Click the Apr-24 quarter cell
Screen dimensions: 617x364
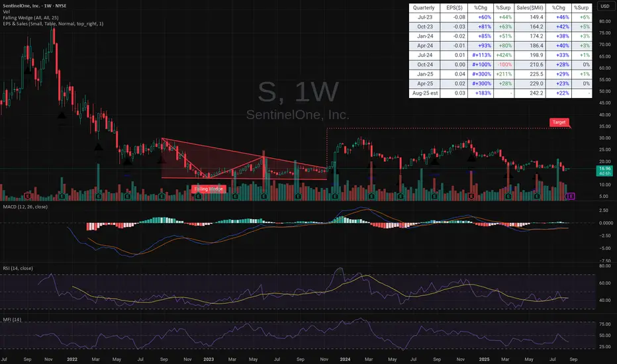424,46
